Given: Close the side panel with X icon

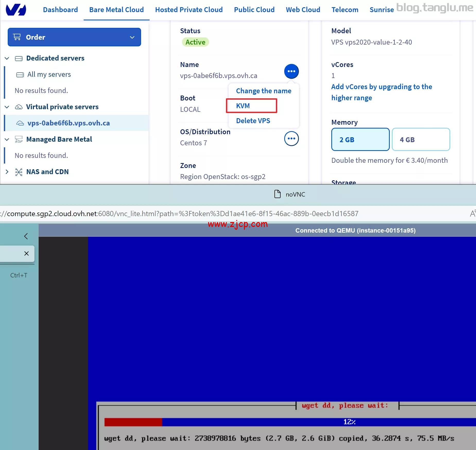Looking at the screenshot, I should (x=27, y=253).
